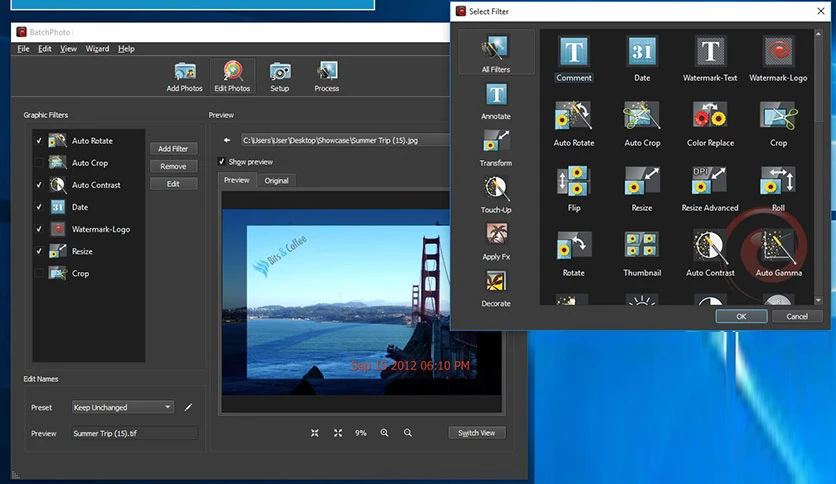836x484 pixels.
Task: Show the Transform category
Action: click(496, 148)
